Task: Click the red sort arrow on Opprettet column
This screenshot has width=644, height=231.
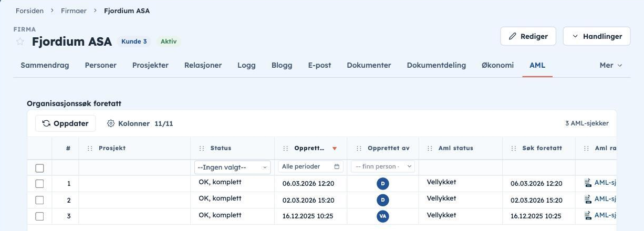Action: coord(335,149)
